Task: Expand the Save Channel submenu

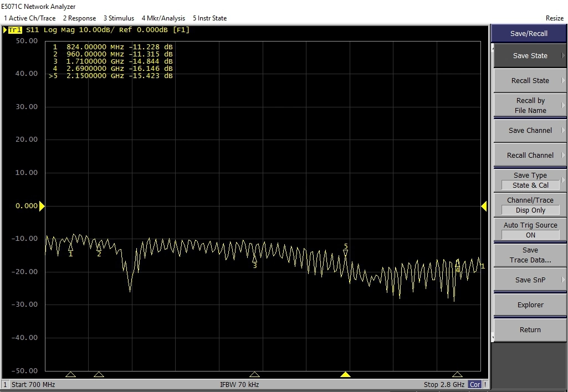Action: [530, 131]
